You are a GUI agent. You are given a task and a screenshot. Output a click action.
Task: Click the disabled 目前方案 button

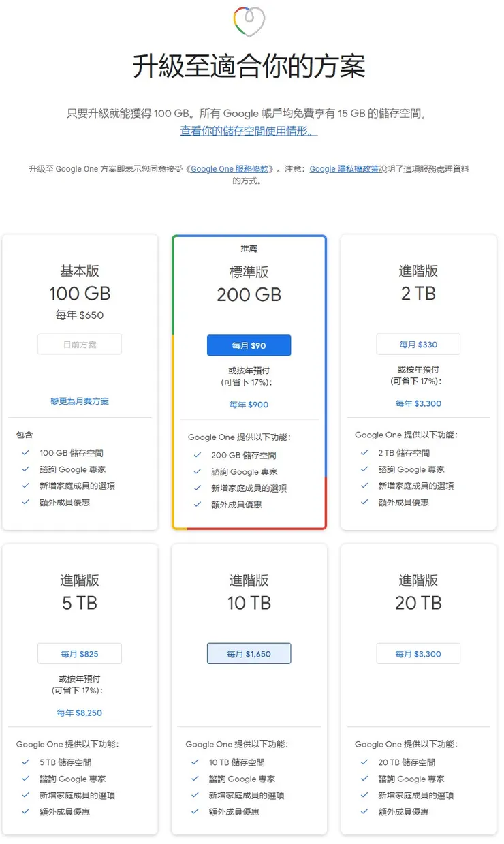[80, 345]
